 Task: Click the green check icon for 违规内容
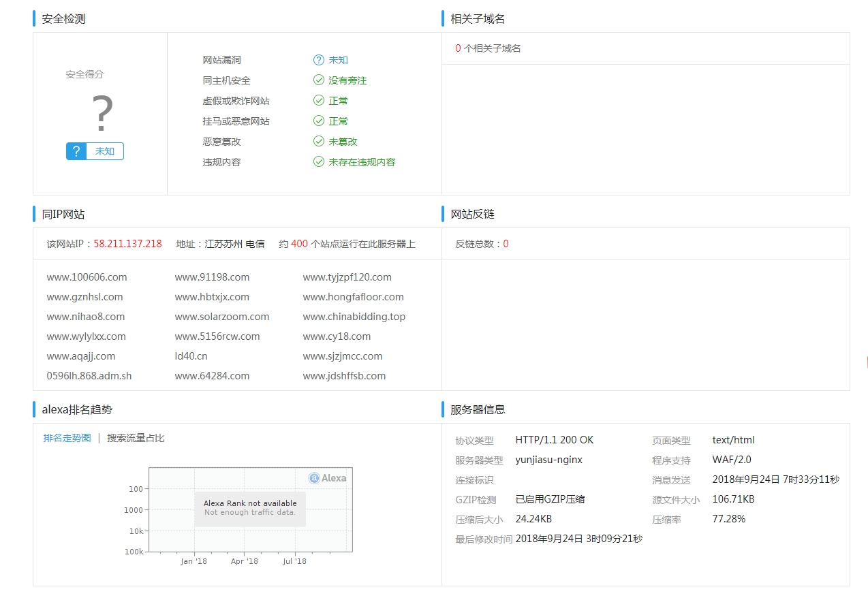coord(318,162)
